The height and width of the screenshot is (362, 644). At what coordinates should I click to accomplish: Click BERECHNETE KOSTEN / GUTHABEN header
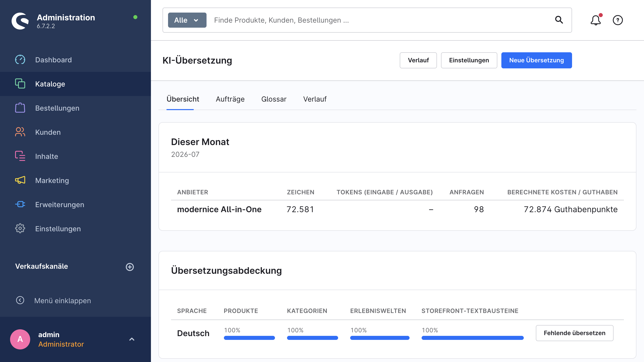[x=562, y=192]
